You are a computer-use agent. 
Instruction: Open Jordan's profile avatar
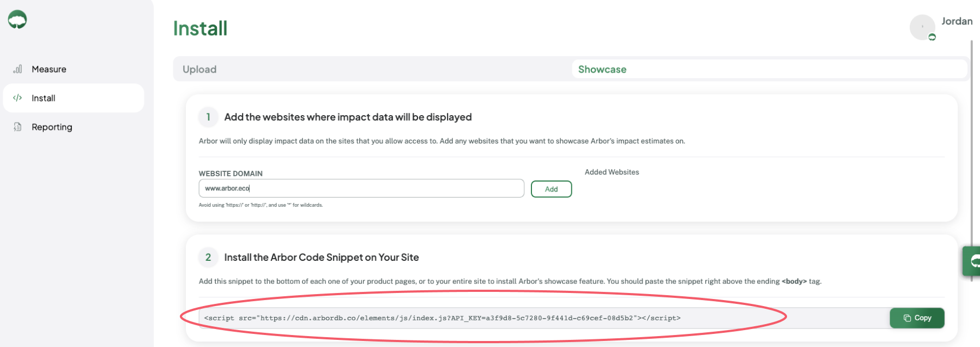coord(922,27)
